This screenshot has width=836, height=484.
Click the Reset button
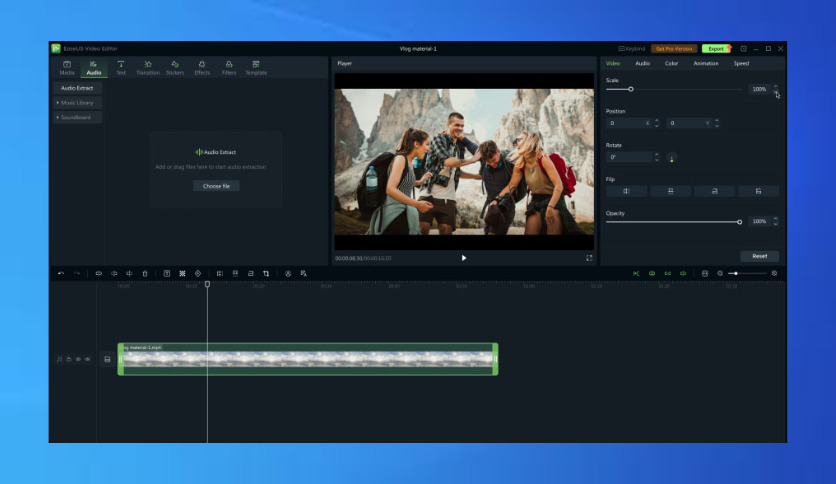760,256
